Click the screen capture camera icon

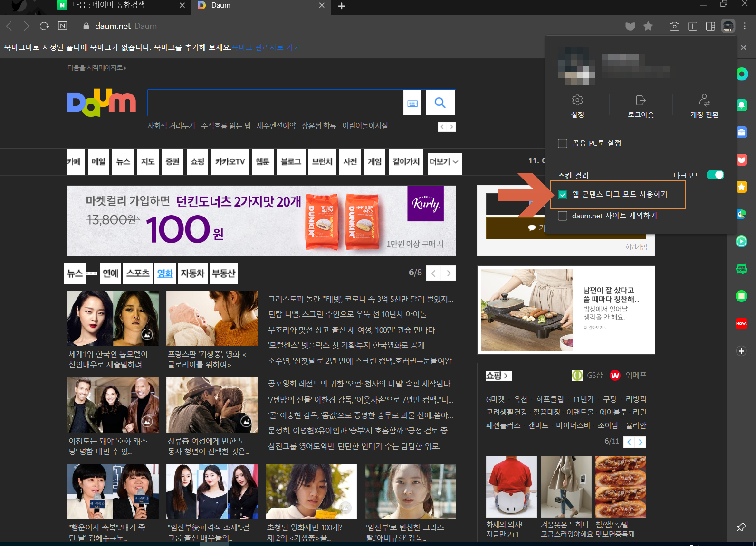click(674, 26)
